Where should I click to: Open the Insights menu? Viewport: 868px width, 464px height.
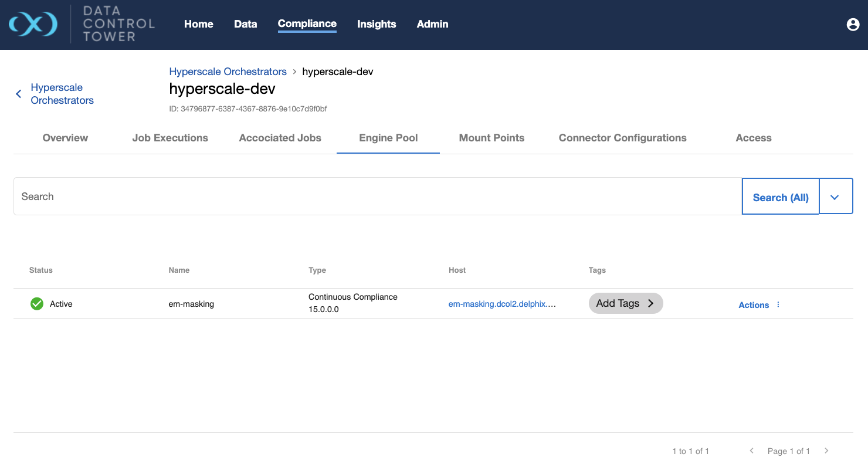pyautogui.click(x=377, y=24)
